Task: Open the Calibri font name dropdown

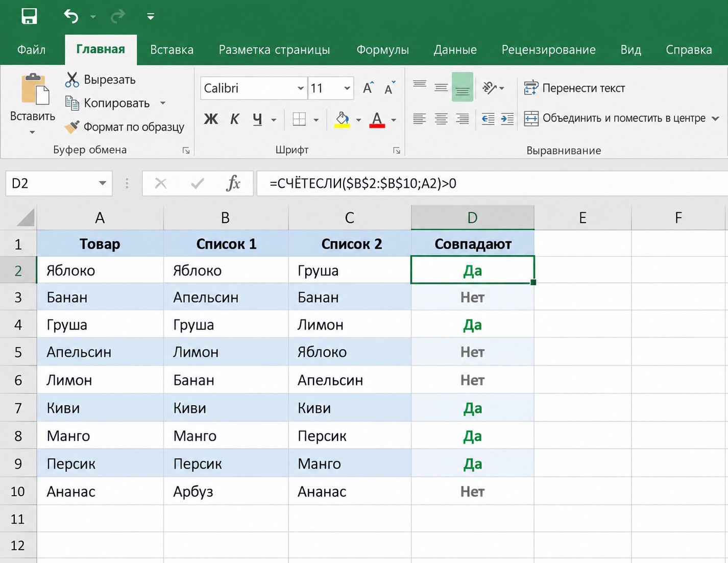Action: click(300, 88)
